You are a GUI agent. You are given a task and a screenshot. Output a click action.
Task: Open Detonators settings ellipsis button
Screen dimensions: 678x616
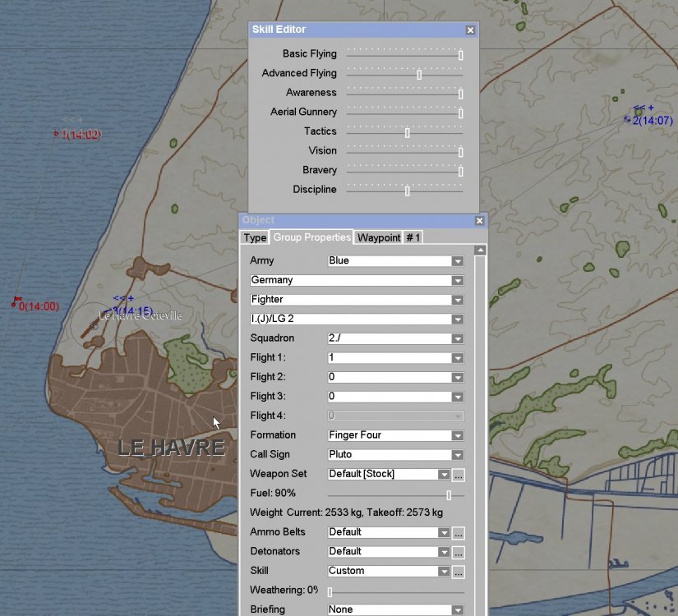(459, 552)
